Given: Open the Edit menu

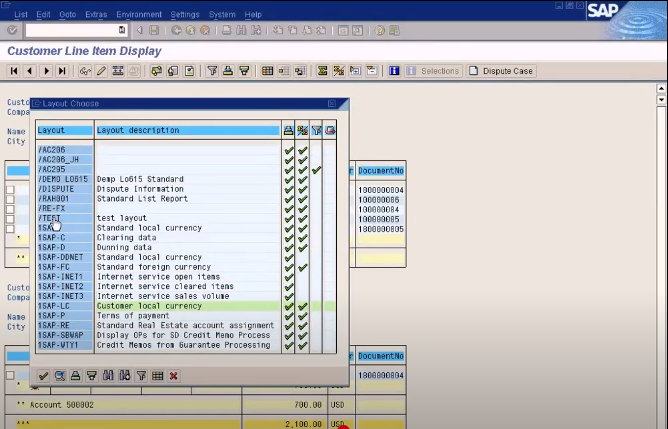Looking at the screenshot, I should tap(43, 14).
